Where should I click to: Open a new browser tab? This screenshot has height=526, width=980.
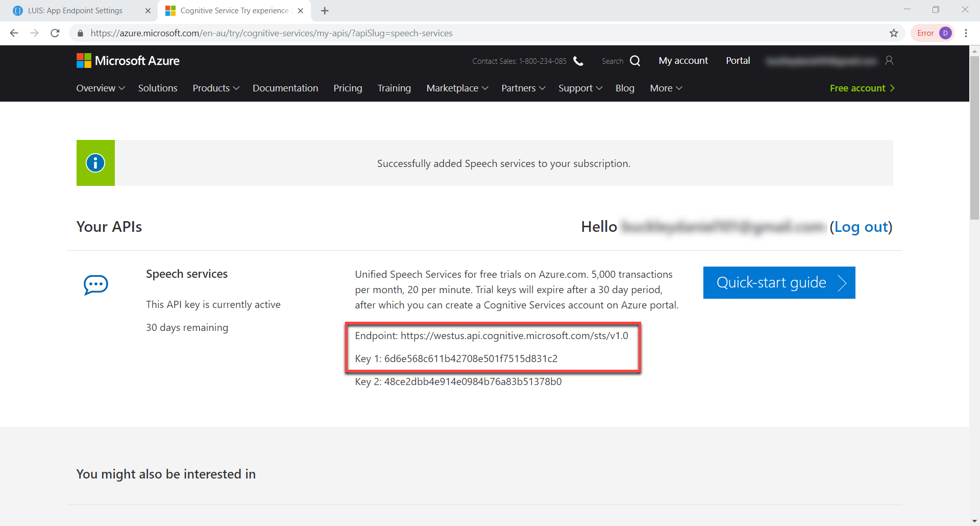pyautogui.click(x=325, y=11)
